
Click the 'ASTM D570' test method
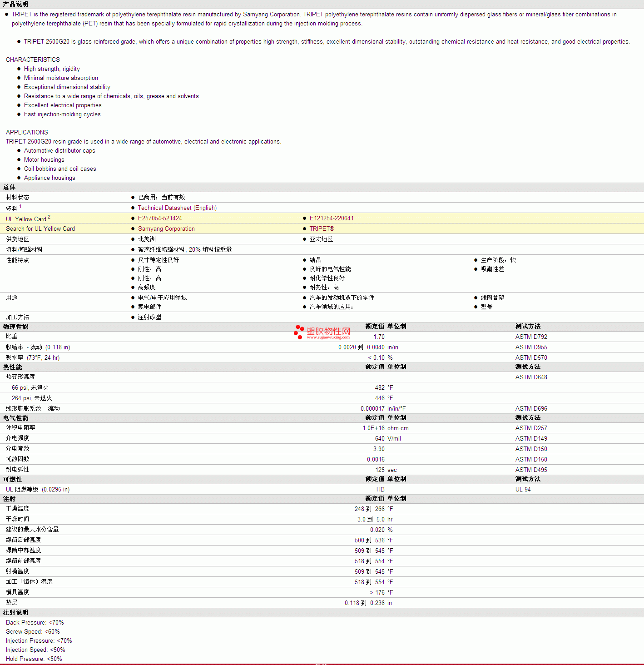coord(531,358)
